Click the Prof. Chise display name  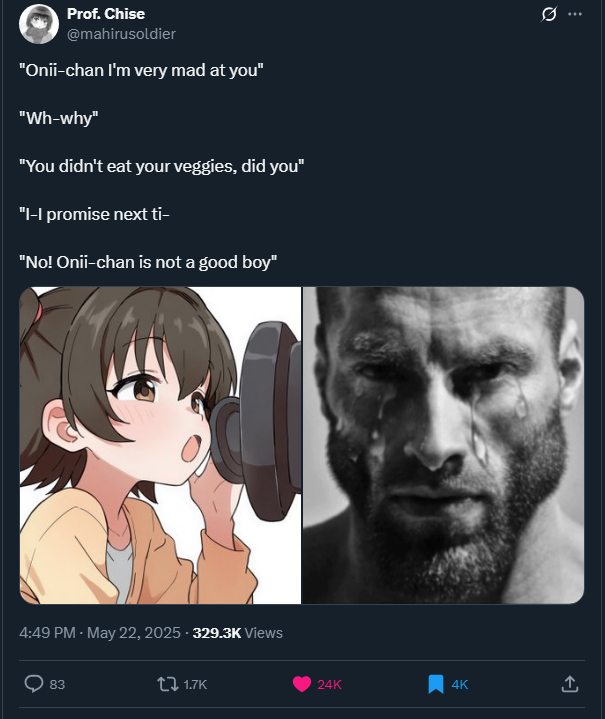106,14
